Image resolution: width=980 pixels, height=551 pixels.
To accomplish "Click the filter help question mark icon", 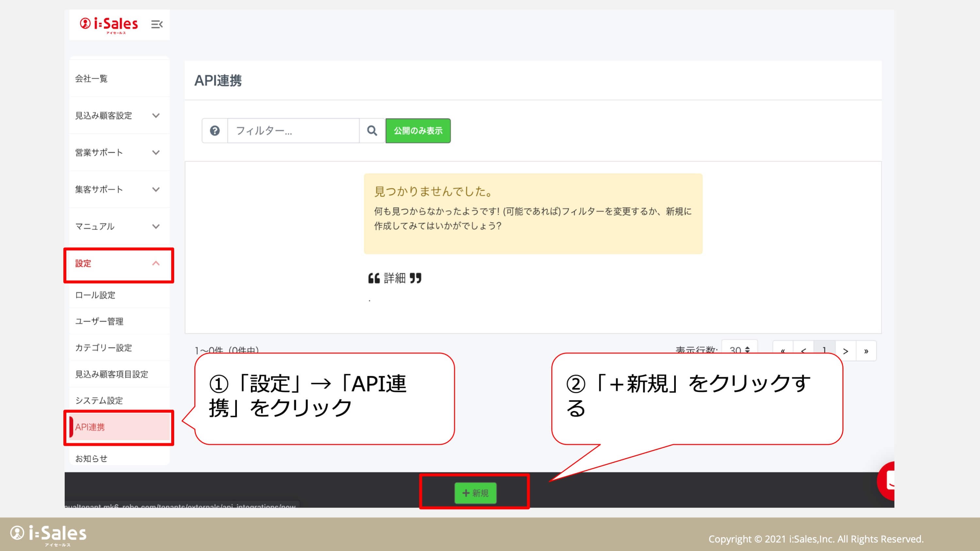I will pos(215,131).
